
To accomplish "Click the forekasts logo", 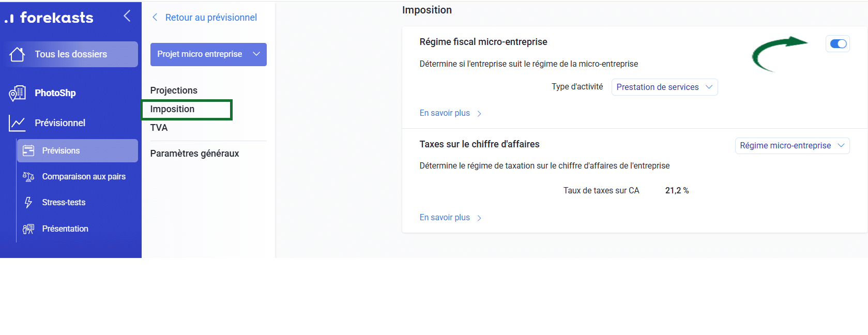I will (50, 18).
